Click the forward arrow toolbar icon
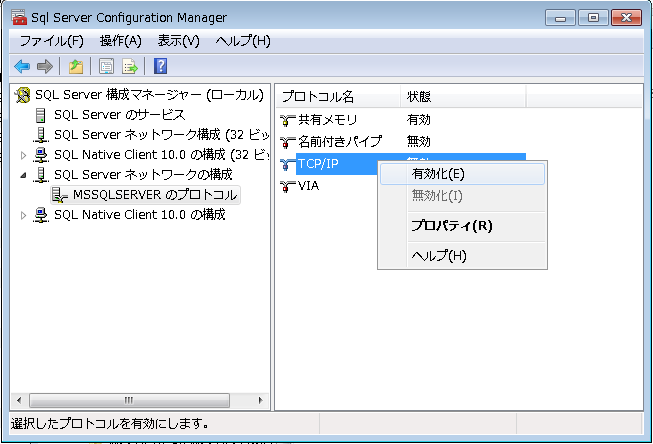This screenshot has height=444, width=653. (45, 66)
